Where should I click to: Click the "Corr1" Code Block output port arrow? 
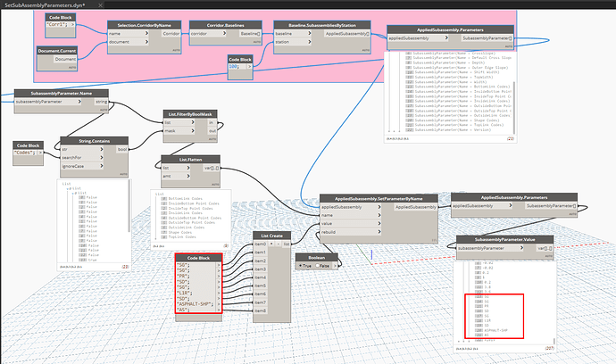coord(72,25)
